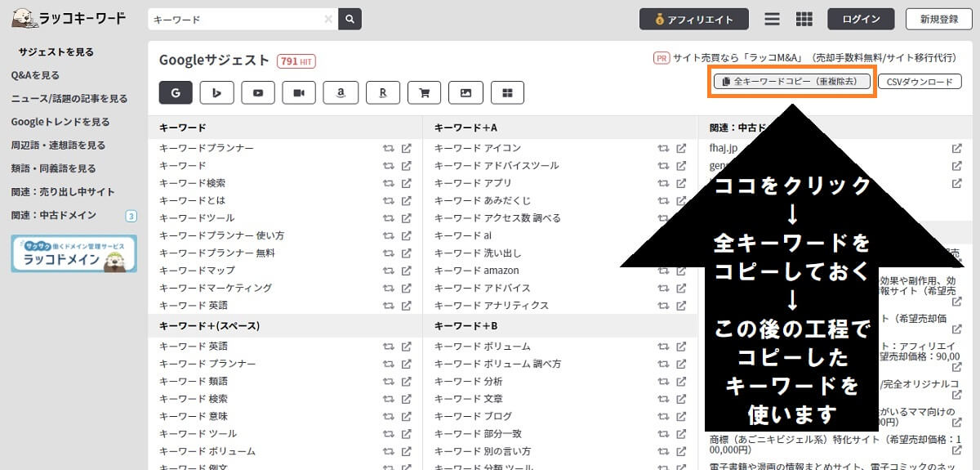Open the ラッコM&A promotional link
The image size is (980, 470).
(x=813, y=58)
